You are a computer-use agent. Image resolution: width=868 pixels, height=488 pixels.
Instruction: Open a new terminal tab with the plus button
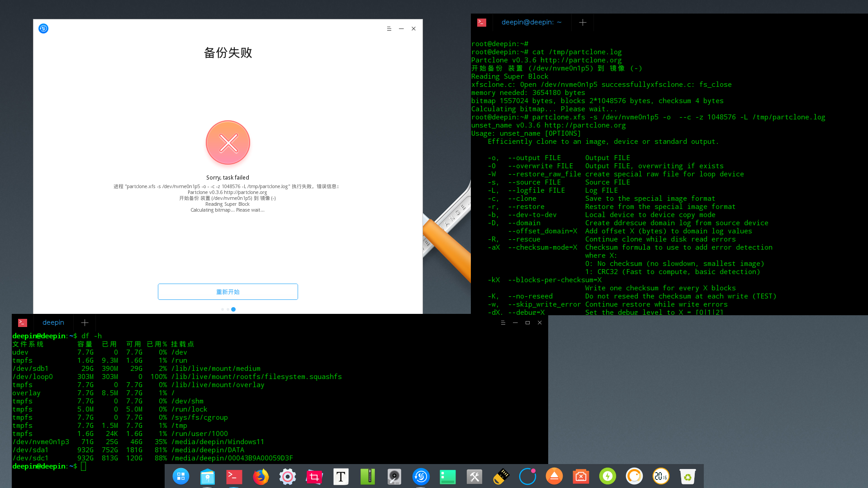(x=582, y=22)
